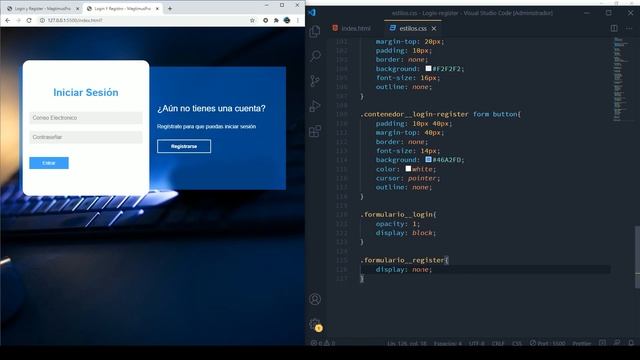Reload the page in Chrome

click(29, 20)
